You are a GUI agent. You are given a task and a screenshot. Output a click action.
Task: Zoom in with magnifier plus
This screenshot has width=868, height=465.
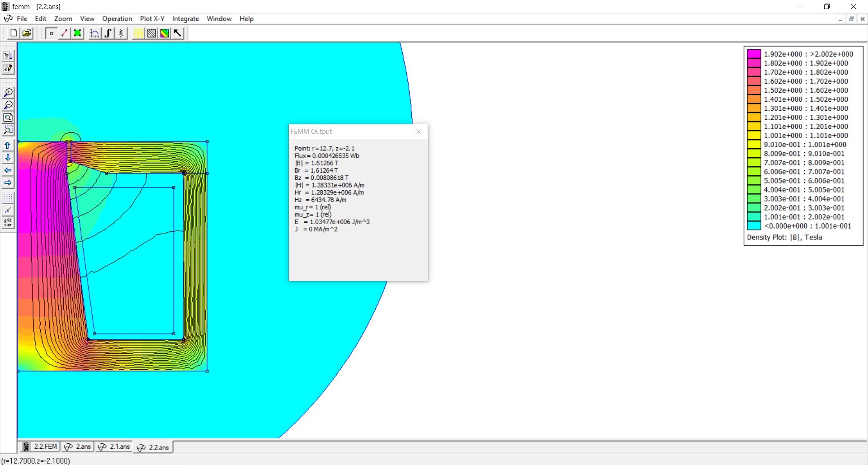8,93
